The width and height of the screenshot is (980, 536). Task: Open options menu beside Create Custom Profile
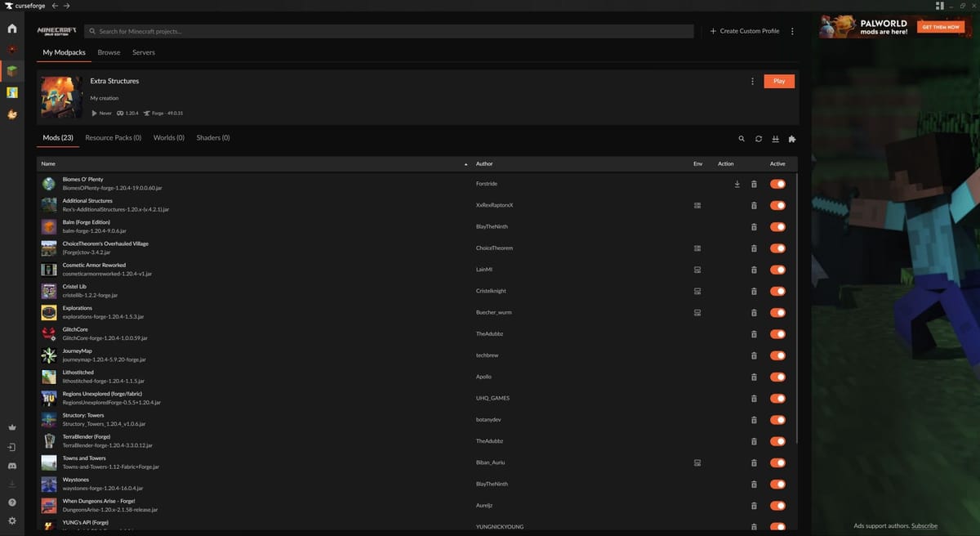(792, 31)
